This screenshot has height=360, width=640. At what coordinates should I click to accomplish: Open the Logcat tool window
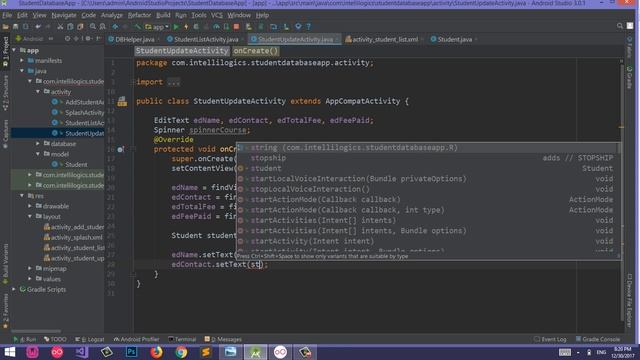point(90,340)
